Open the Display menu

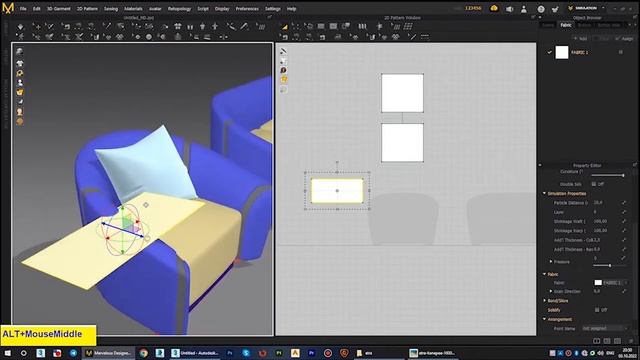[222, 9]
